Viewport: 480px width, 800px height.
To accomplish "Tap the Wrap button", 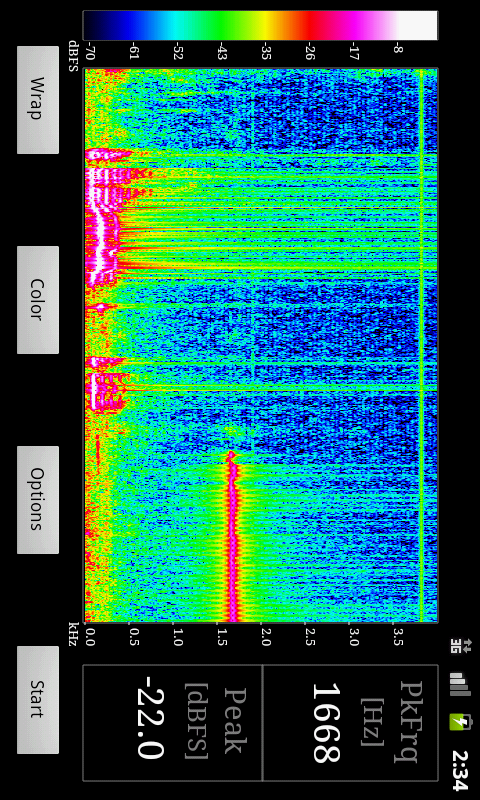I will point(38,100).
